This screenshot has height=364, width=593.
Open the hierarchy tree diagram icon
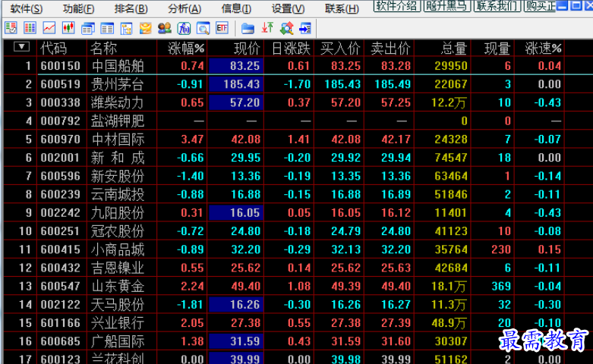pyautogui.click(x=126, y=28)
